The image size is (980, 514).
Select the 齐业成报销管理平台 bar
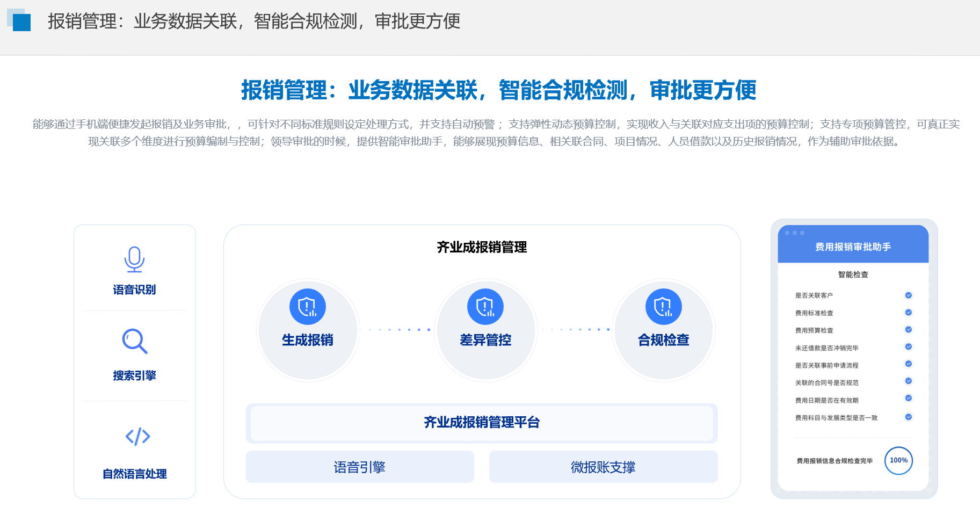coord(482,423)
